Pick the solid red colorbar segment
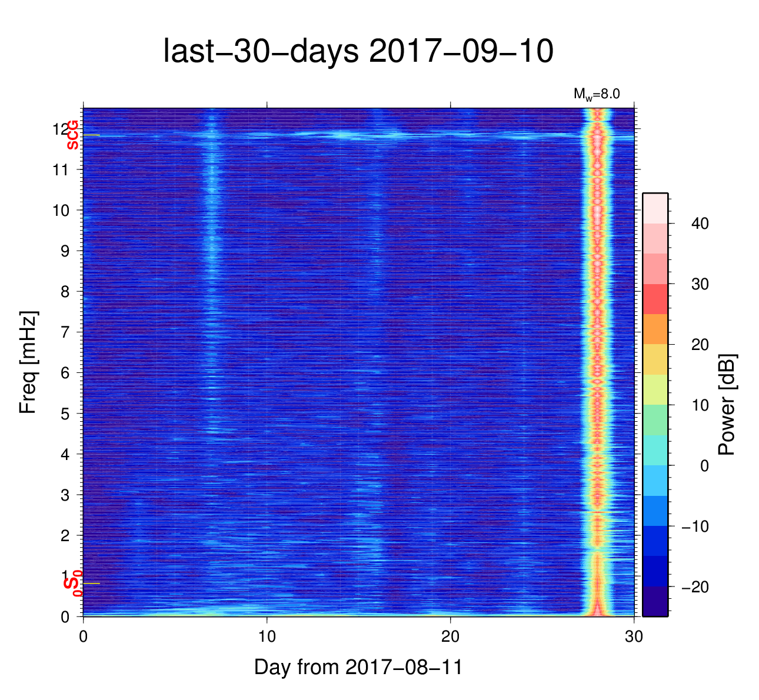Viewport: 759px width, 700px height. point(655,299)
